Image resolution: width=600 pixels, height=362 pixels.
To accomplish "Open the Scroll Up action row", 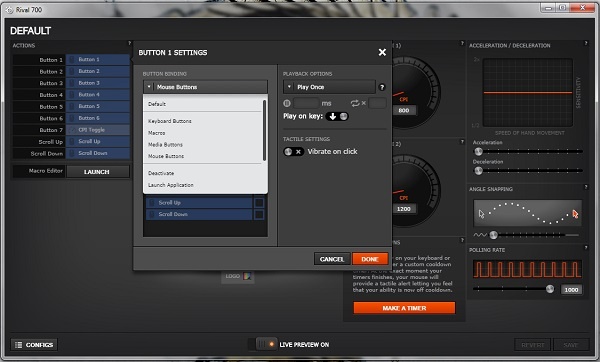I will point(98,142).
